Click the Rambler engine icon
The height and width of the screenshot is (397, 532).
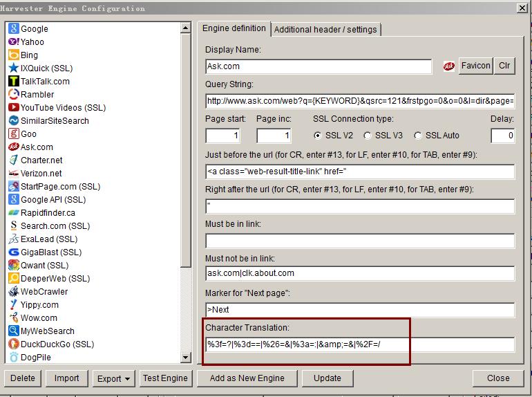(x=14, y=94)
